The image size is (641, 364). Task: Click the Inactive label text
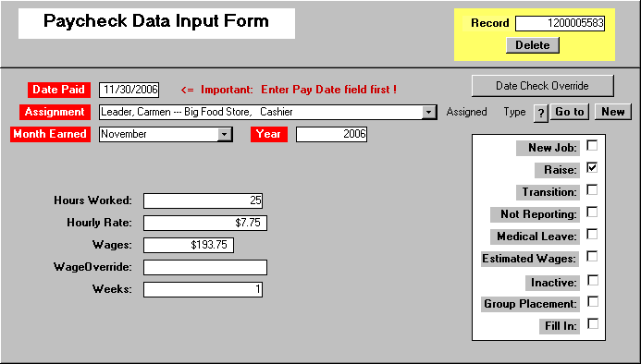(x=554, y=283)
